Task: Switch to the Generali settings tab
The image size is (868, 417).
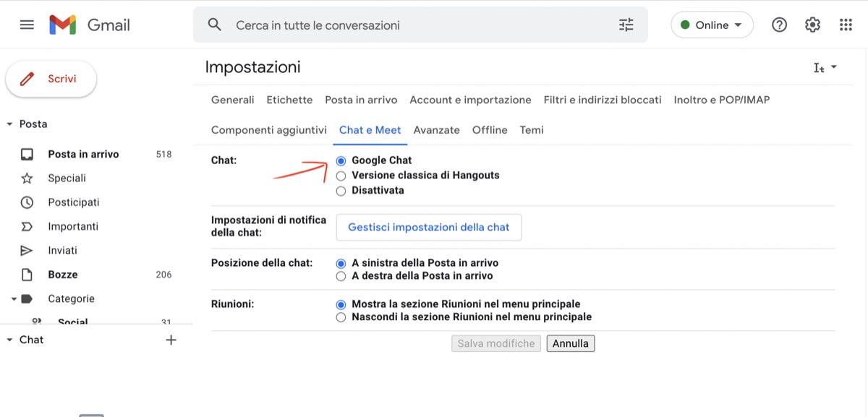Action: pyautogui.click(x=232, y=100)
